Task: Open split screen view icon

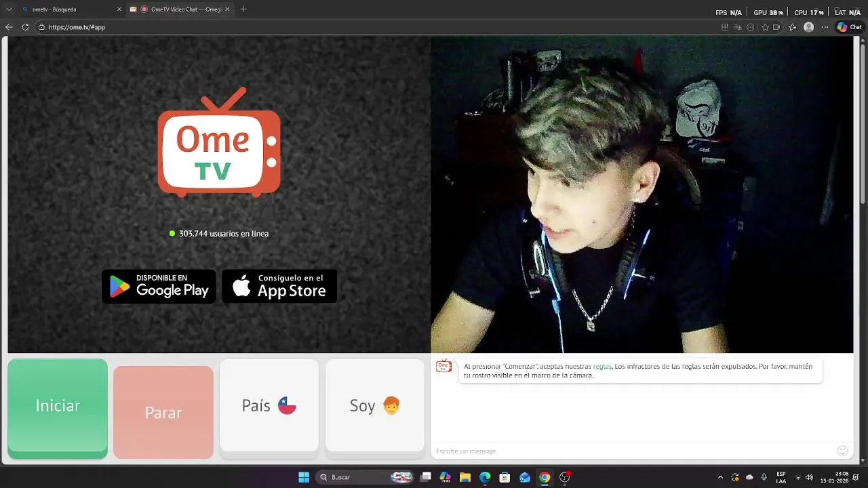Action: [725, 27]
